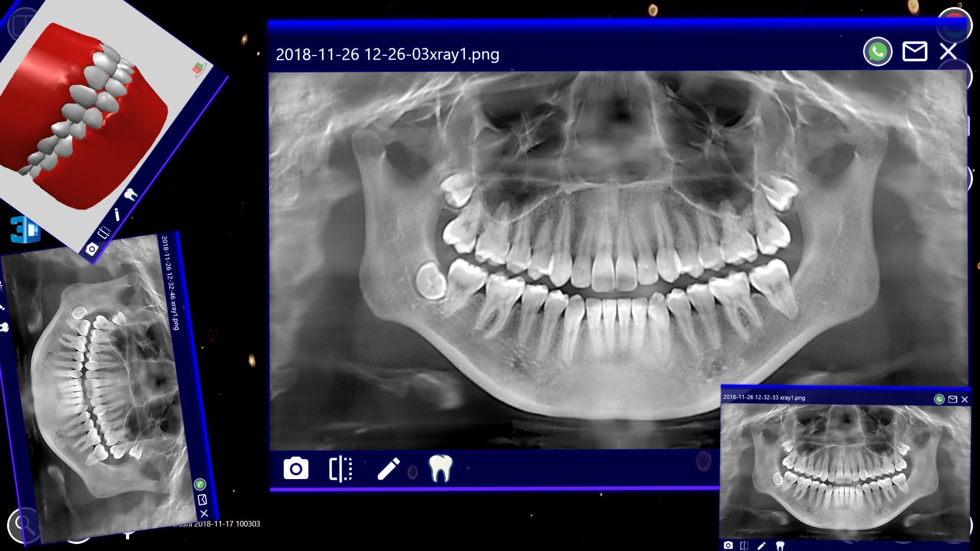Mirror the 12-32-33 x-ray image

pos(745,545)
